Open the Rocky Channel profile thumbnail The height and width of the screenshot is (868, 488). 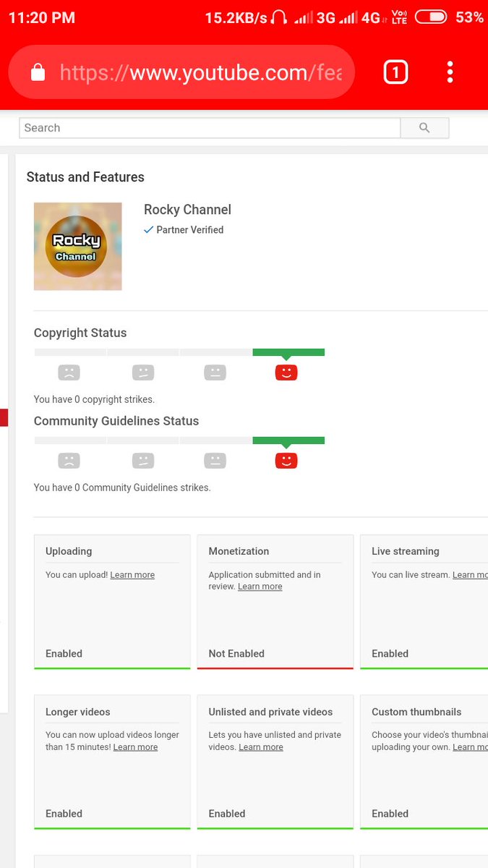coord(77,247)
